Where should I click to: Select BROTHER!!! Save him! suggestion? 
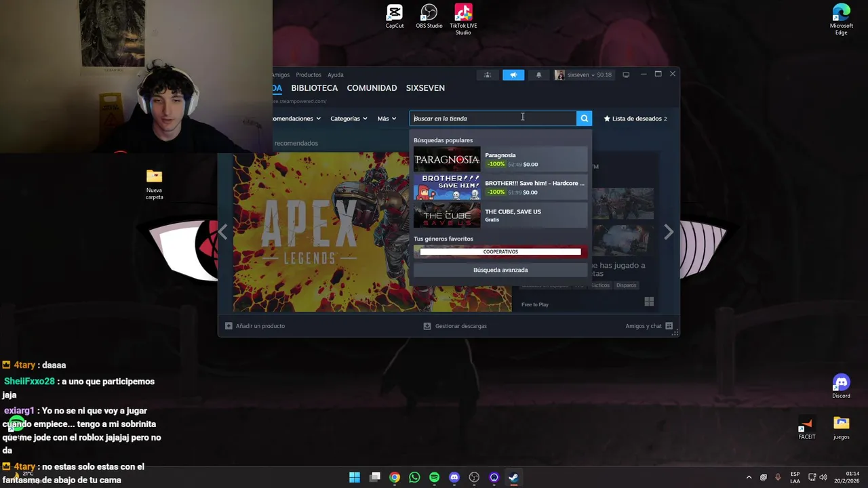500,187
